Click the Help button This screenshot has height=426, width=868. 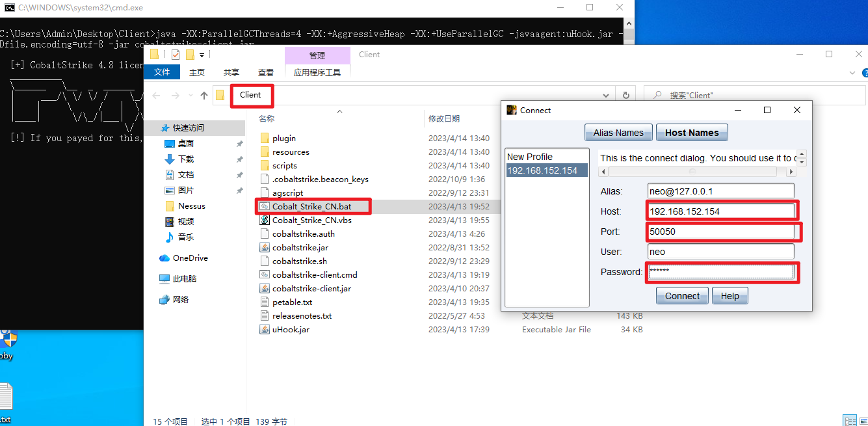pos(730,296)
